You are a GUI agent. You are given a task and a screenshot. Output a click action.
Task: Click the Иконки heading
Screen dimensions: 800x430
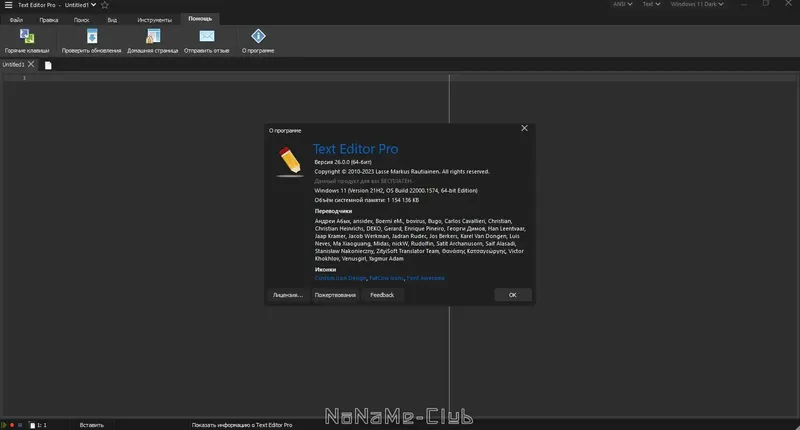tap(325, 269)
